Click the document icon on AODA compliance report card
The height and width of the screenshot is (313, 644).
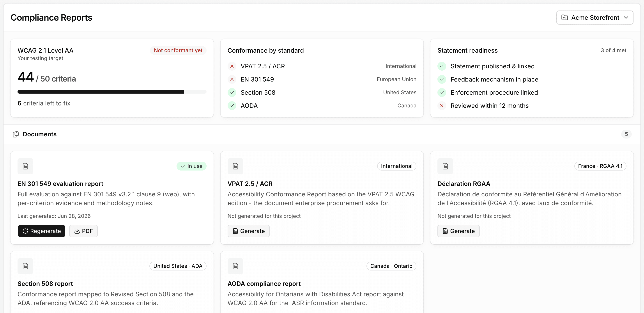[x=235, y=266]
